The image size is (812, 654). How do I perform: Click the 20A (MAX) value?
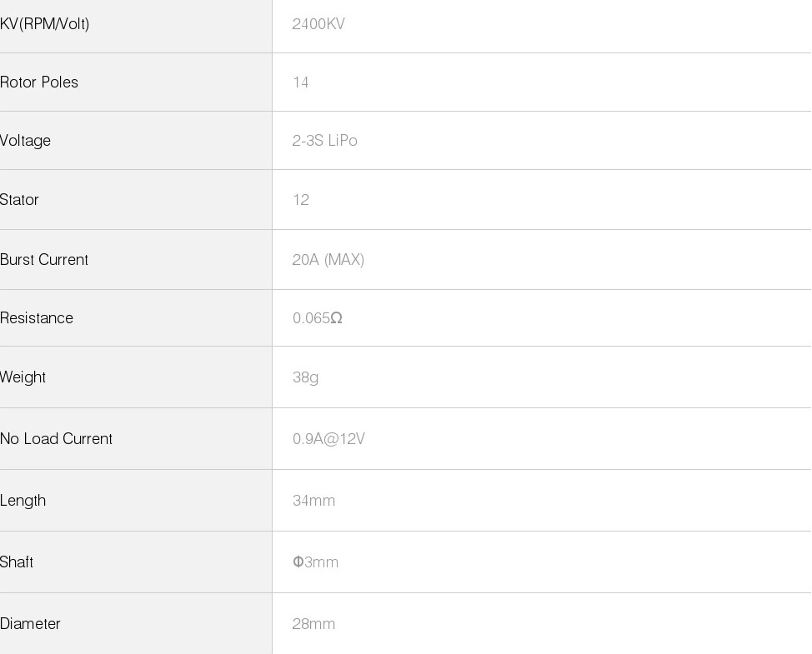[328, 260]
